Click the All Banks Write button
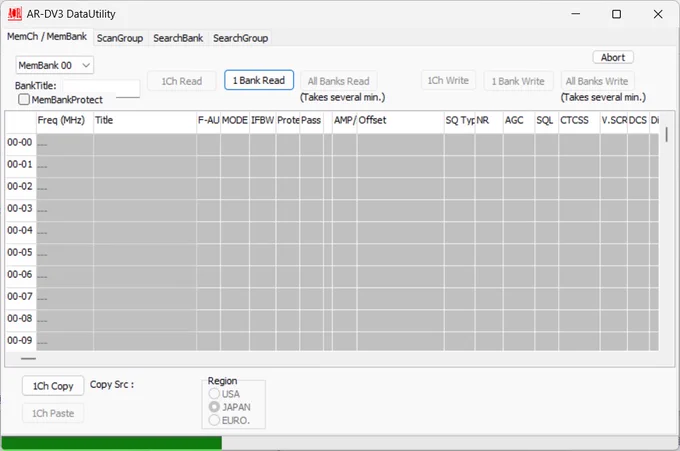Image resolution: width=680 pixels, height=451 pixels. (597, 81)
